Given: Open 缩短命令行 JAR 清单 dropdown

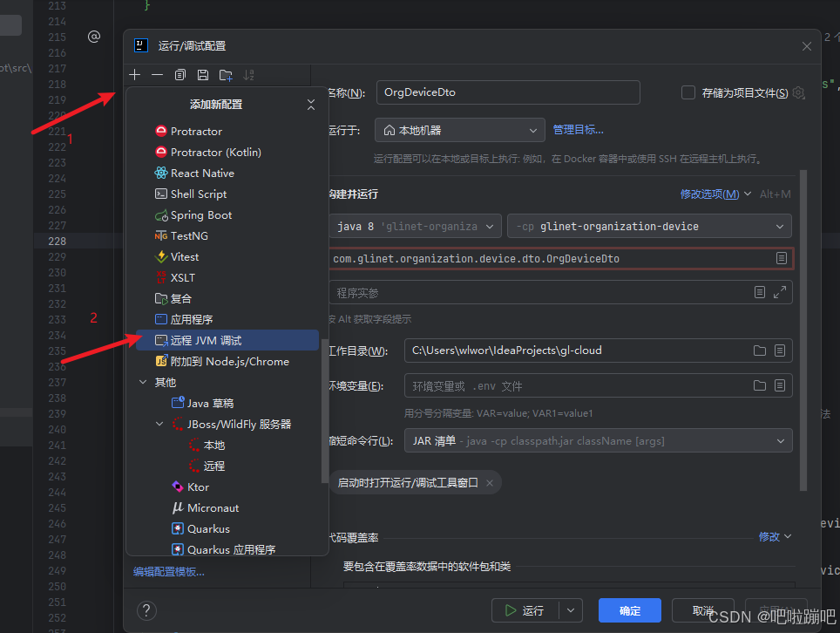Looking at the screenshot, I should point(599,440).
